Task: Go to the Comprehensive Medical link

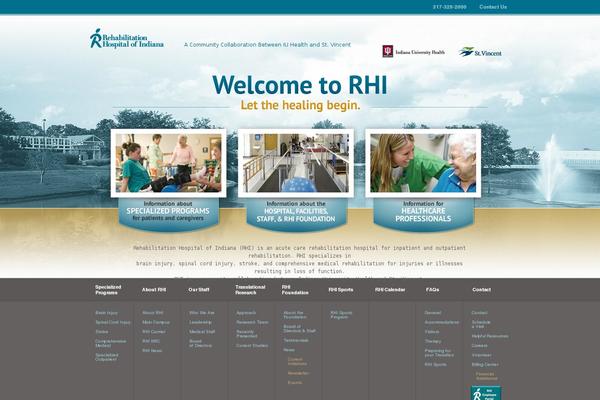Action: [x=111, y=343]
